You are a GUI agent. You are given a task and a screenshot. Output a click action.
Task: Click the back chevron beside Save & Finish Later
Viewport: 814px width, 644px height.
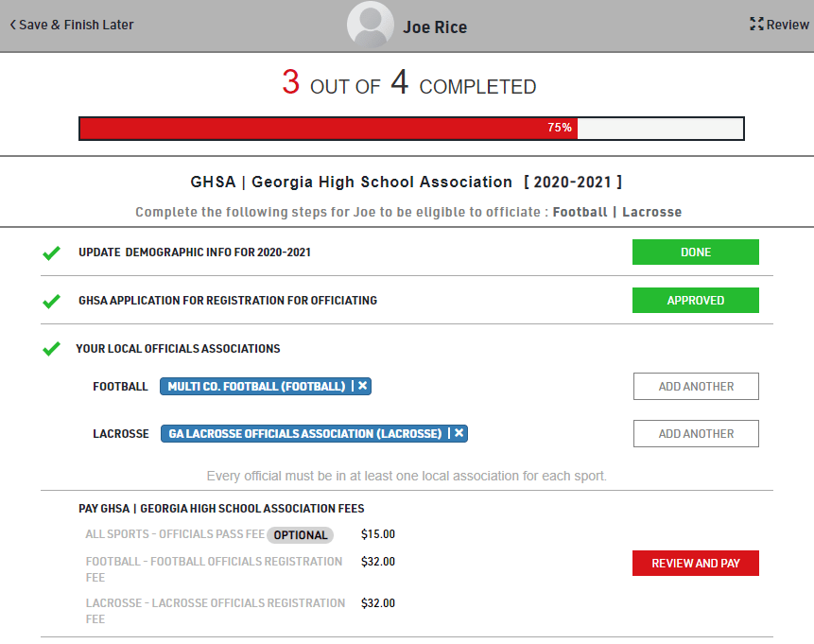click(13, 25)
